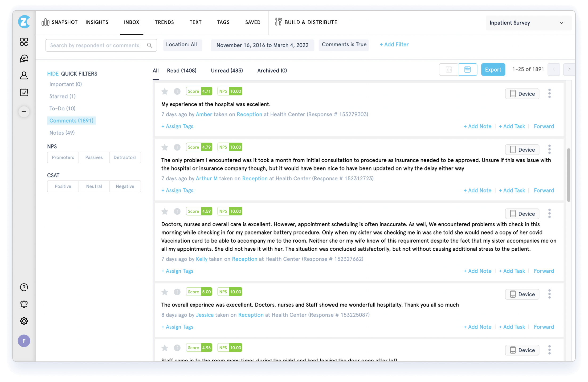Toggle the Negative CSAT filter
Image resolution: width=588 pixels, height=382 pixels.
(125, 186)
